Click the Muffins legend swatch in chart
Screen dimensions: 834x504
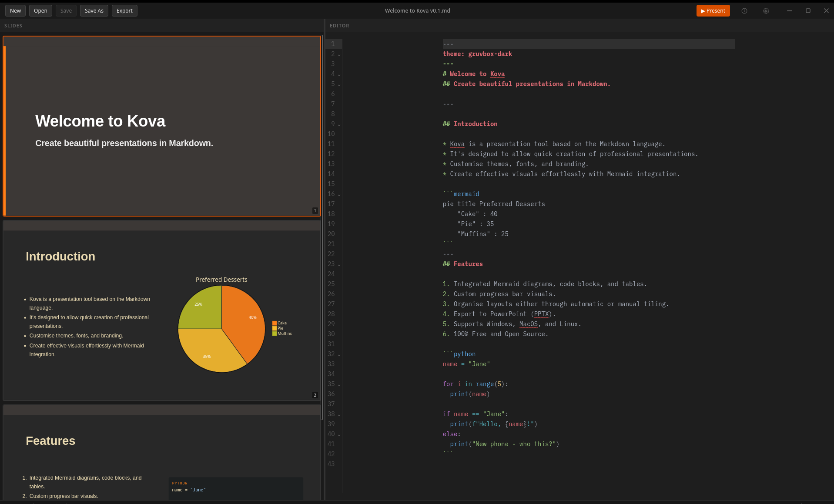pos(275,334)
